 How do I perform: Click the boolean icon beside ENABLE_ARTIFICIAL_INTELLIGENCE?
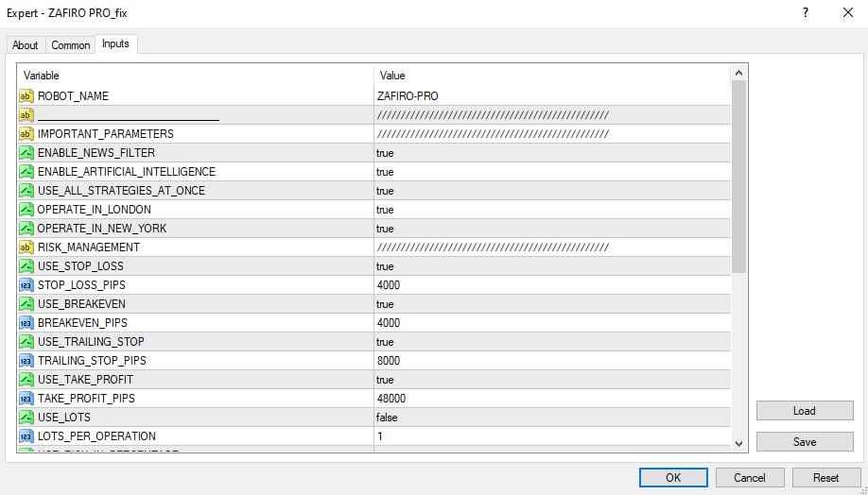click(26, 171)
